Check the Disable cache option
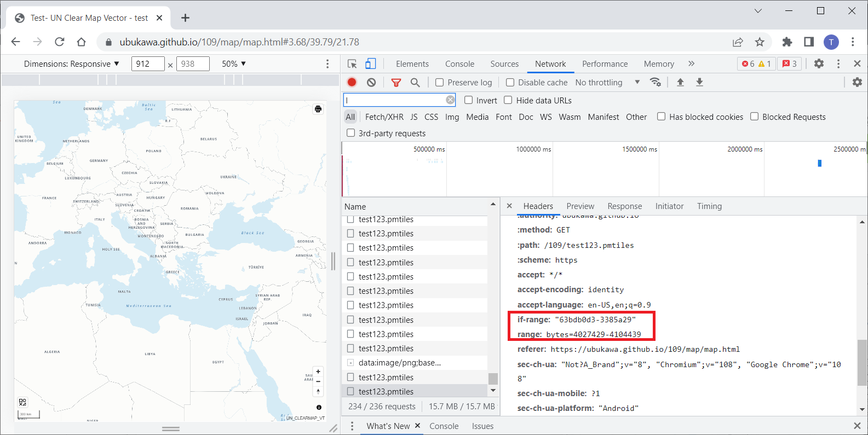The width and height of the screenshot is (868, 435). [510, 83]
